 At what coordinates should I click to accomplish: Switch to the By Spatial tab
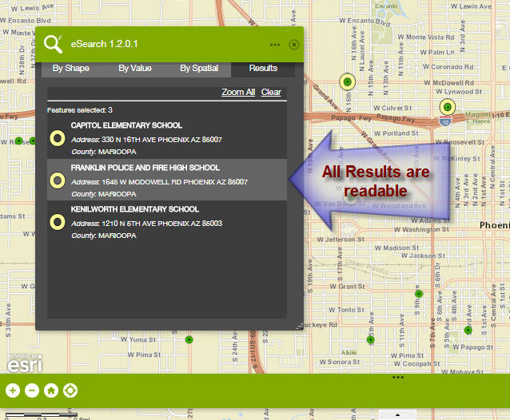pos(199,68)
